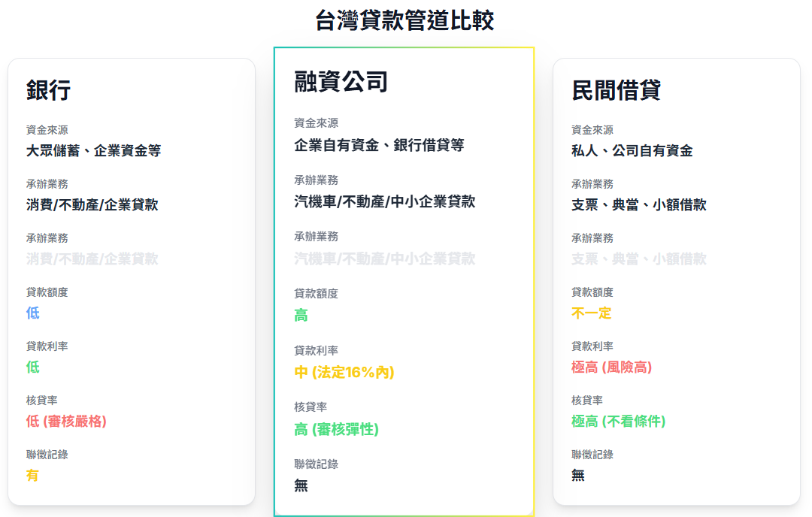Viewport: 812px width, 517px height.
Task: Select the 銀行 card heading
Action: point(48,90)
